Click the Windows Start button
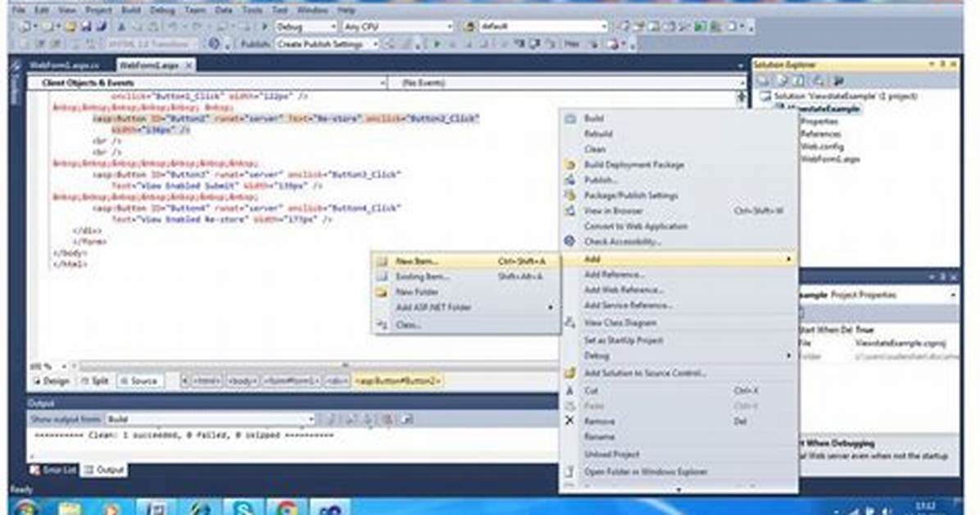 25,507
